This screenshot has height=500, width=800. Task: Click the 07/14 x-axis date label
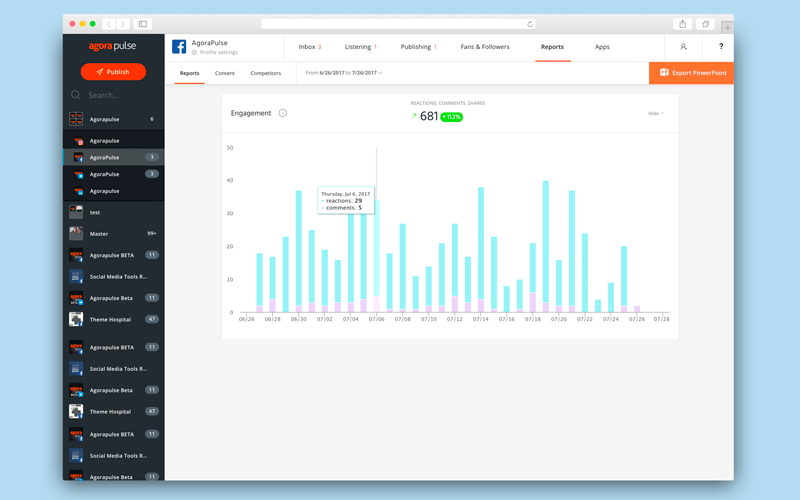click(481, 319)
